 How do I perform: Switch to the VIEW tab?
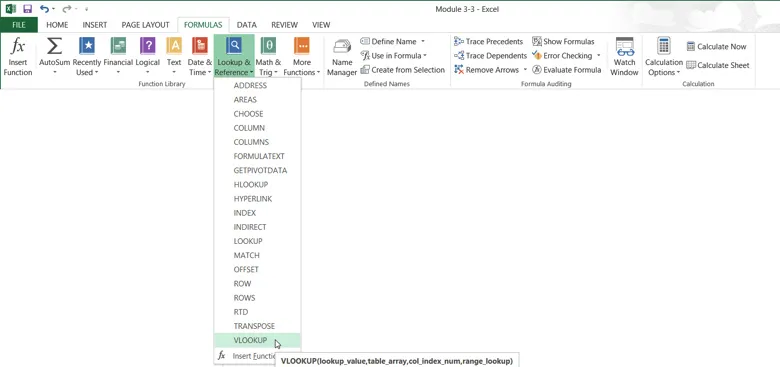(x=321, y=25)
